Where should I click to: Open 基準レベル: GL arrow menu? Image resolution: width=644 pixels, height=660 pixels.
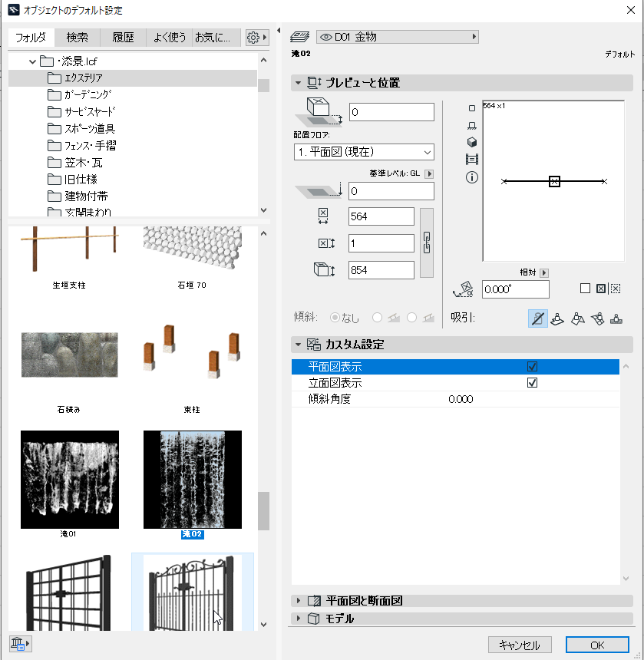click(x=429, y=174)
